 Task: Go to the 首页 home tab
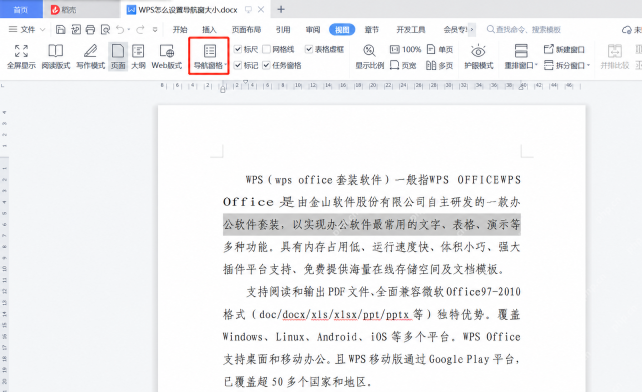click(x=21, y=9)
